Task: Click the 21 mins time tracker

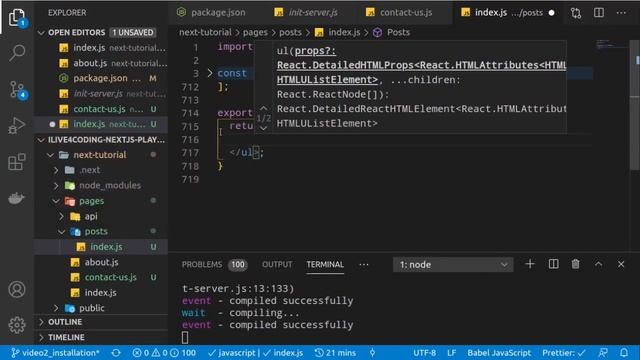Action: coord(336,353)
